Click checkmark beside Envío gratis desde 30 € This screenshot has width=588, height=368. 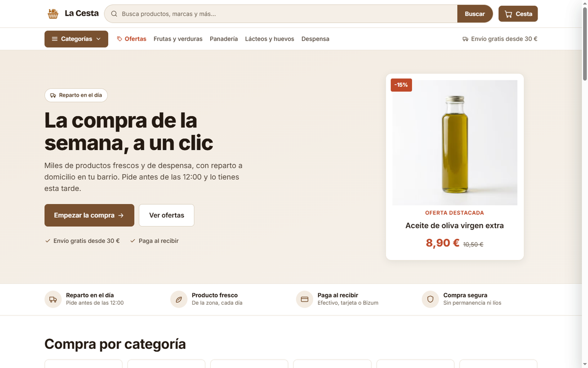(x=48, y=241)
